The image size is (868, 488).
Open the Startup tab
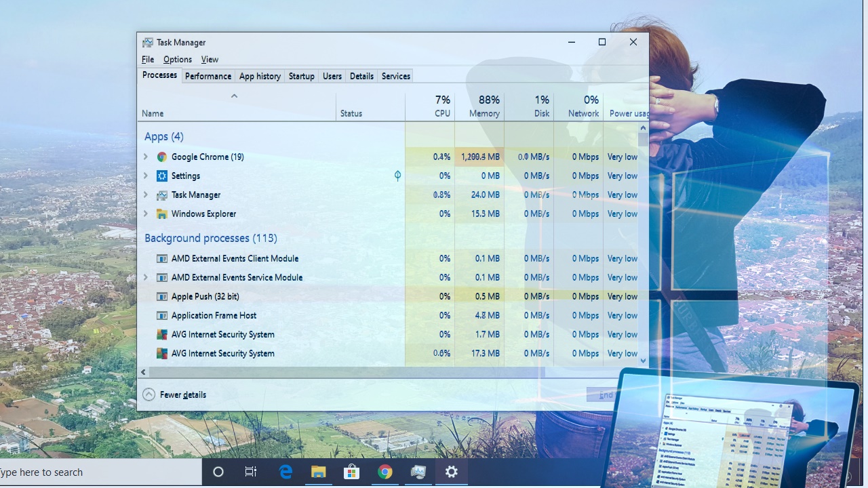(x=301, y=76)
